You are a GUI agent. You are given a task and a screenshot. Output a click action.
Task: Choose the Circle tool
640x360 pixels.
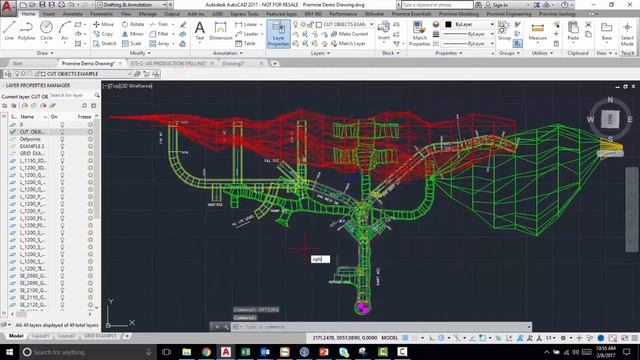[46, 31]
